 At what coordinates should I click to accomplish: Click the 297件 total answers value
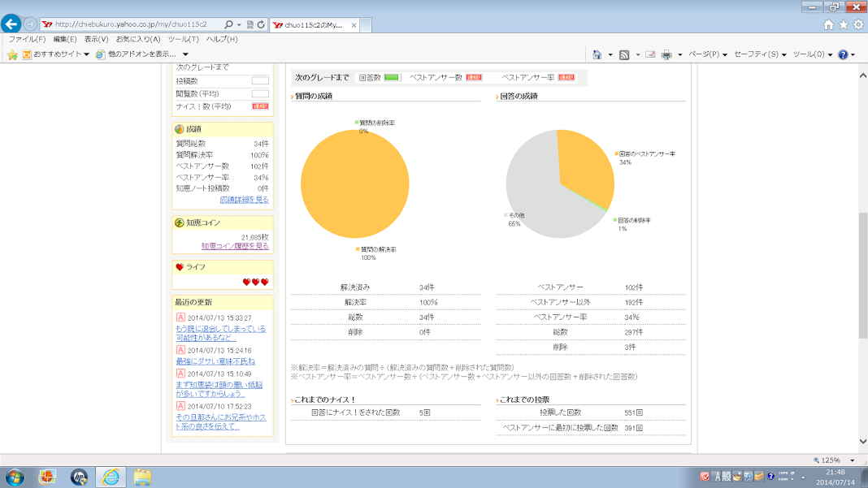[x=633, y=333]
